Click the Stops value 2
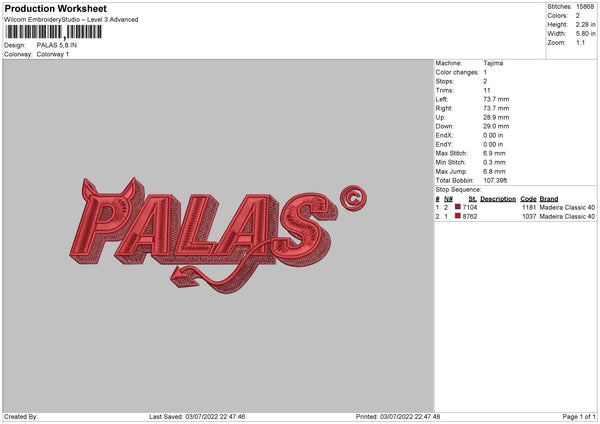The image size is (600, 424). point(485,81)
